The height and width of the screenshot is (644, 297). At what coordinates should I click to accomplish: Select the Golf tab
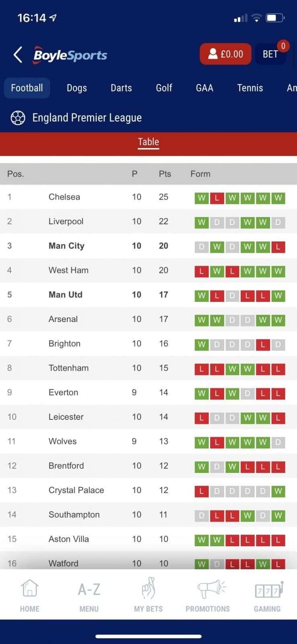(x=164, y=88)
